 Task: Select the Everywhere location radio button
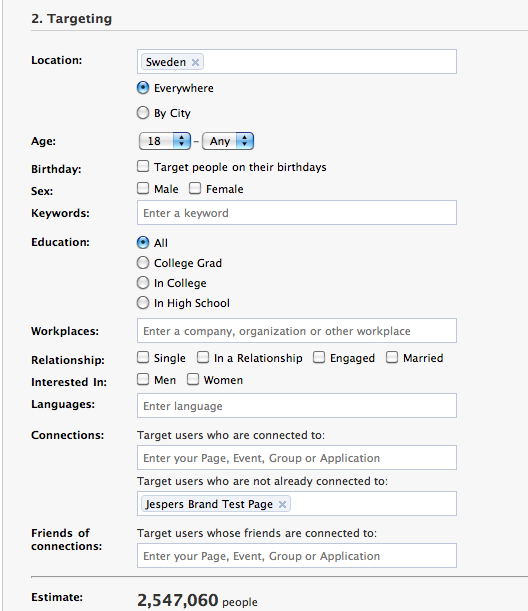(x=143, y=88)
